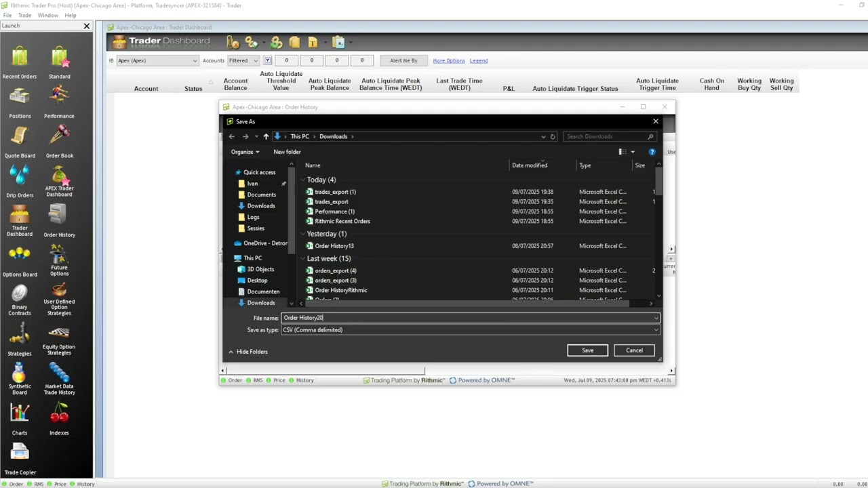Open the Accounts Filtered dropdown
Image resolution: width=868 pixels, height=488 pixels.
[243, 60]
